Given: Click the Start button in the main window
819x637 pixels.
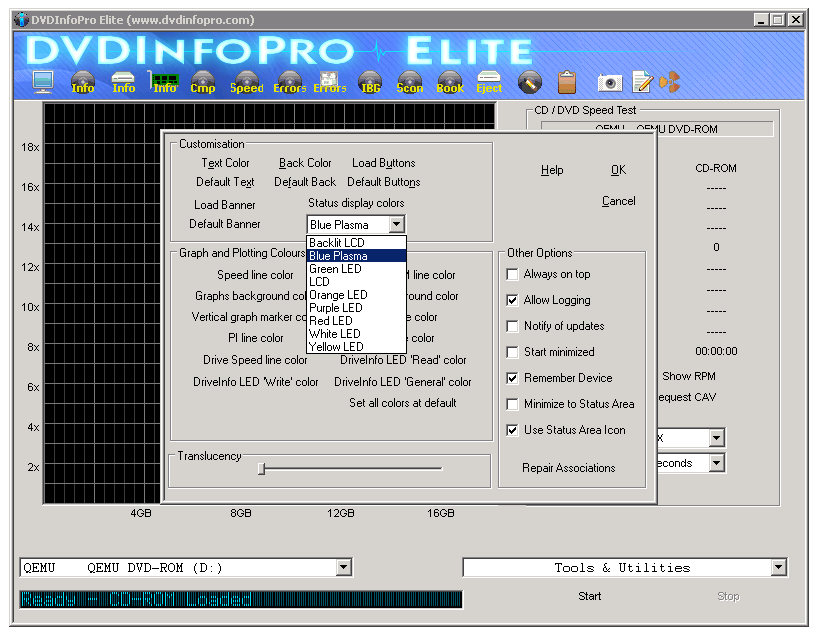Looking at the screenshot, I should [x=589, y=596].
